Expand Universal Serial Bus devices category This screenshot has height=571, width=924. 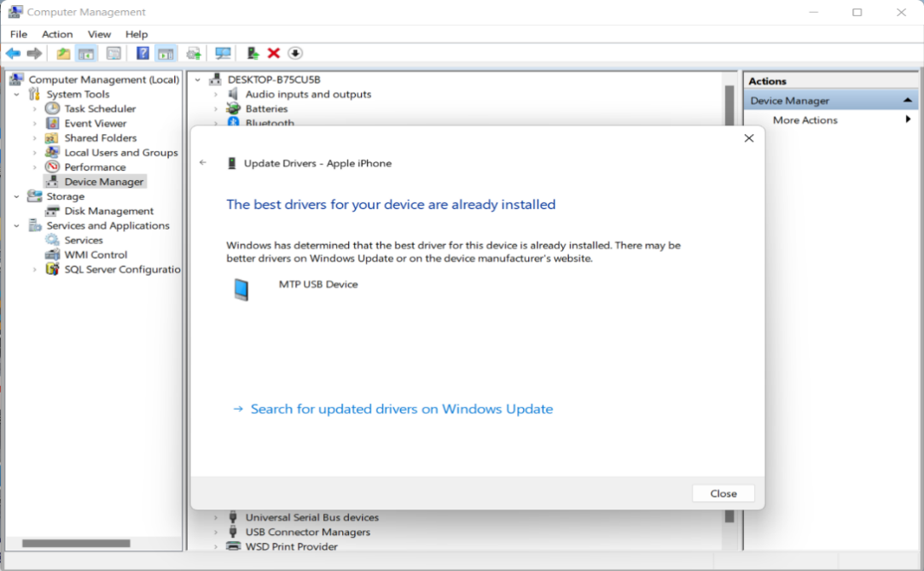click(x=216, y=517)
